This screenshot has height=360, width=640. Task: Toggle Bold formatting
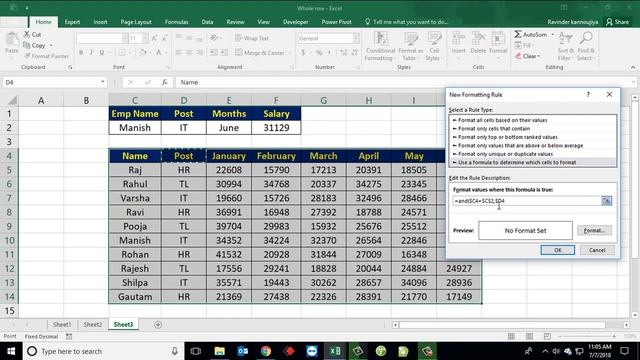tap(81, 52)
